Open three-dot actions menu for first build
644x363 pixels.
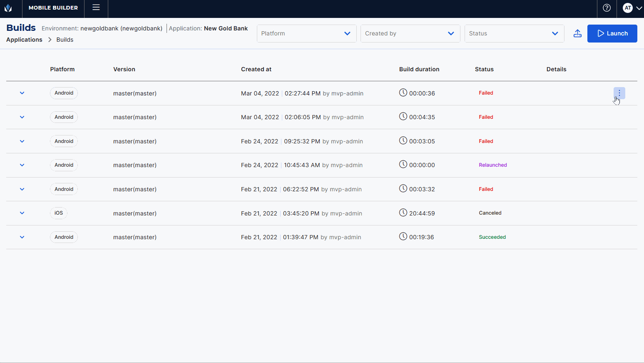point(619,93)
